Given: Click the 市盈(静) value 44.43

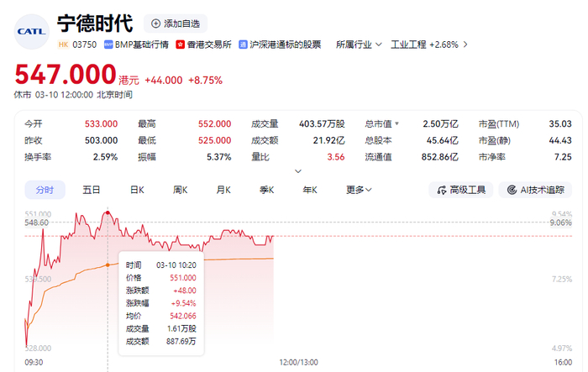Looking at the screenshot, I should point(560,140).
